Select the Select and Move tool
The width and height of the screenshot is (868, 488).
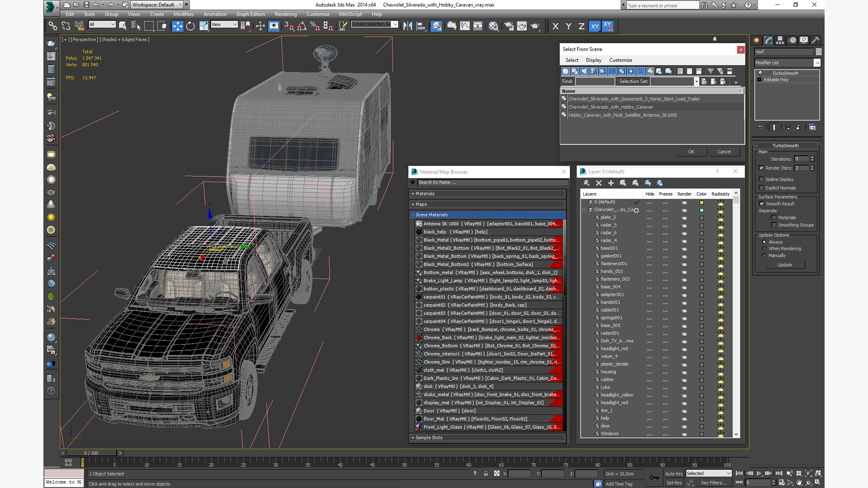pyautogui.click(x=178, y=26)
